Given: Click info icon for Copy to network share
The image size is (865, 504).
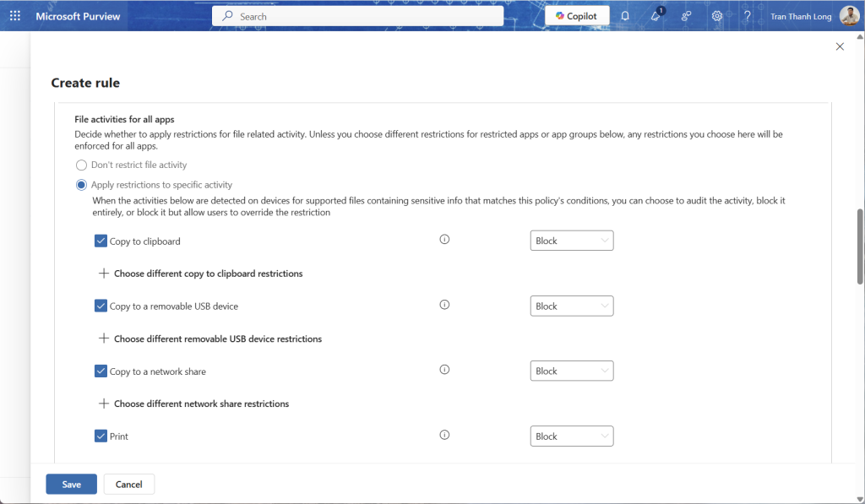Looking at the screenshot, I should (444, 370).
